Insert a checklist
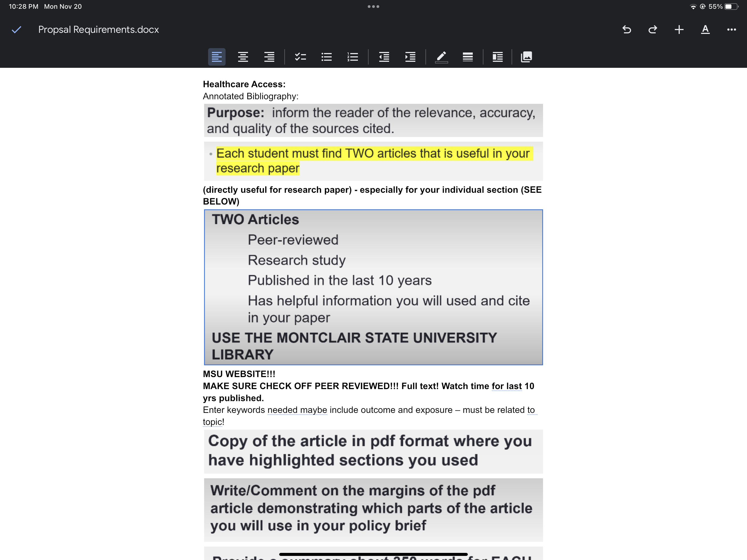This screenshot has height=560, width=747. pyautogui.click(x=300, y=57)
